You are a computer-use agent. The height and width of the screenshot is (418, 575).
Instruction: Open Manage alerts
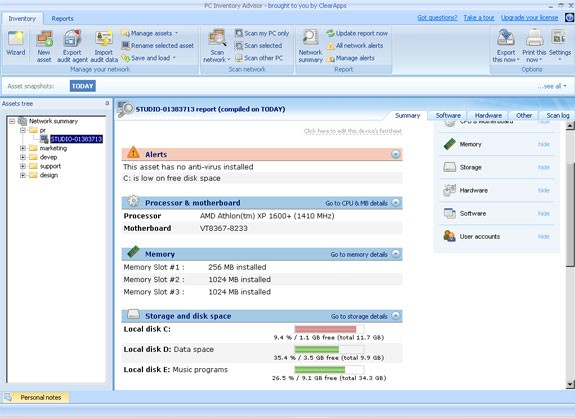point(350,58)
